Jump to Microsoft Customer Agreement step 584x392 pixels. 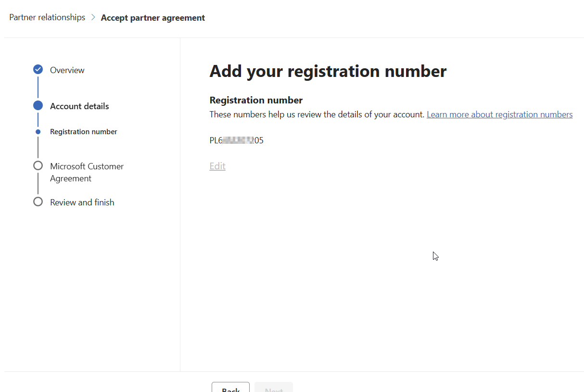[x=87, y=172]
